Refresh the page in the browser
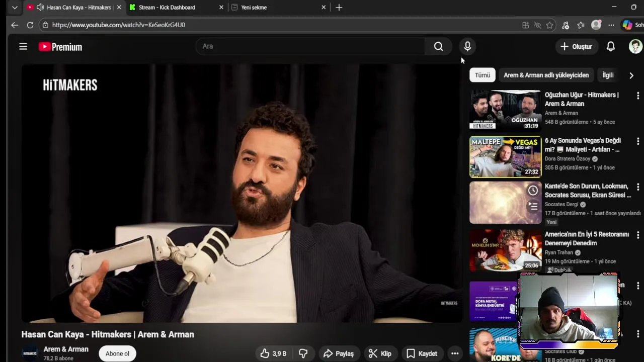 click(30, 25)
